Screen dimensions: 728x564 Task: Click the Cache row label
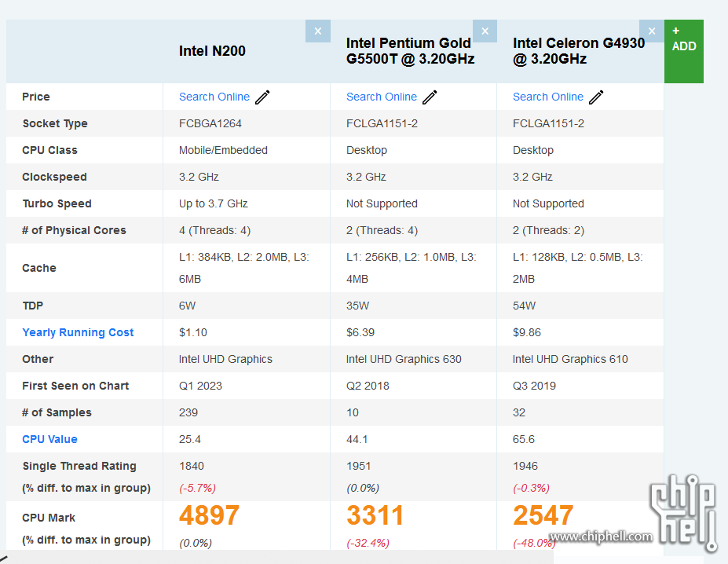[39, 268]
